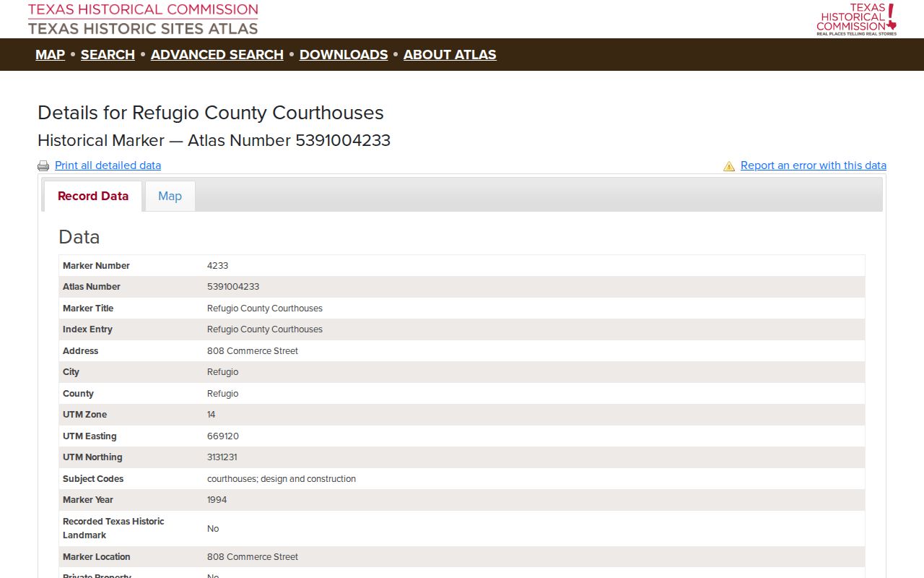Go to the SEARCH page
This screenshot has height=578, width=924.
(x=108, y=55)
